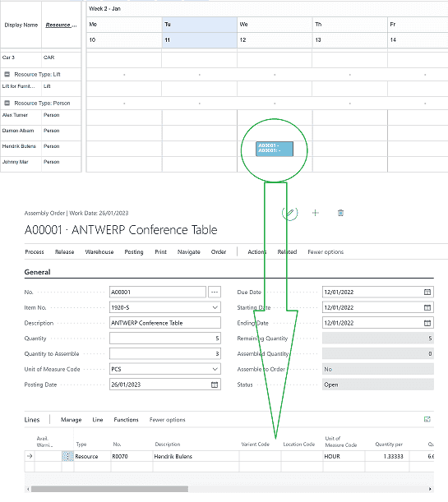Open the Unit of Measure Code dropdown

[215, 369]
